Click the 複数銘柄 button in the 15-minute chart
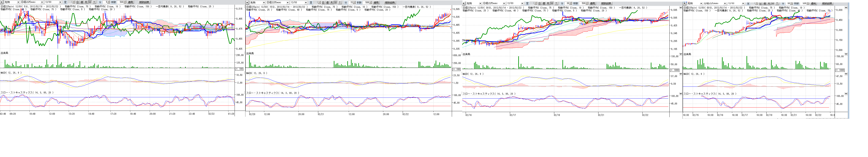The image size is (868, 157). pos(389,3)
